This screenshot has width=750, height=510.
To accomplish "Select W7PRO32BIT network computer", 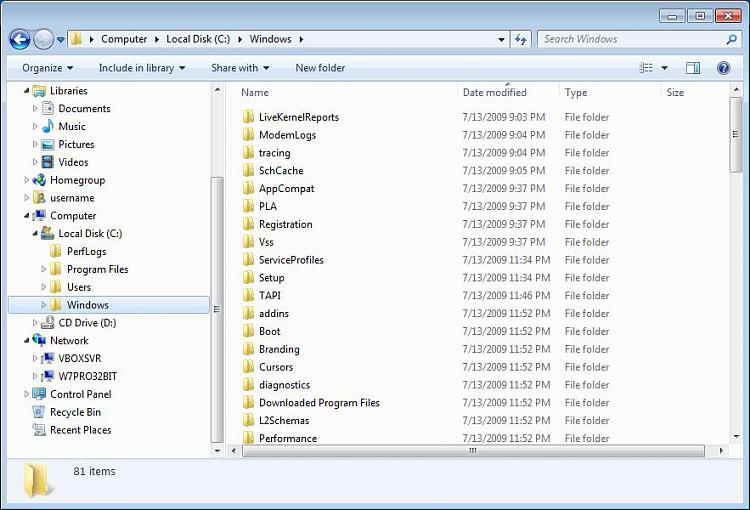I will pyautogui.click(x=87, y=377).
